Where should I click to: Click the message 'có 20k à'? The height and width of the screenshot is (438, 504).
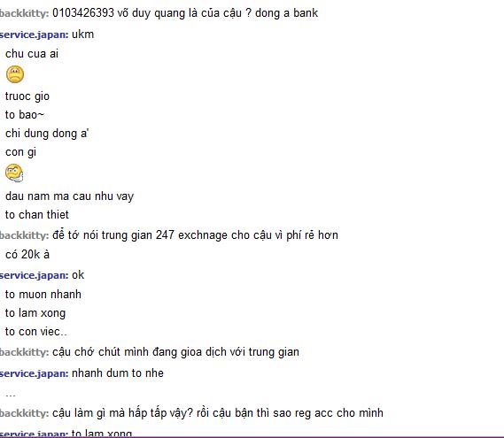(x=27, y=254)
